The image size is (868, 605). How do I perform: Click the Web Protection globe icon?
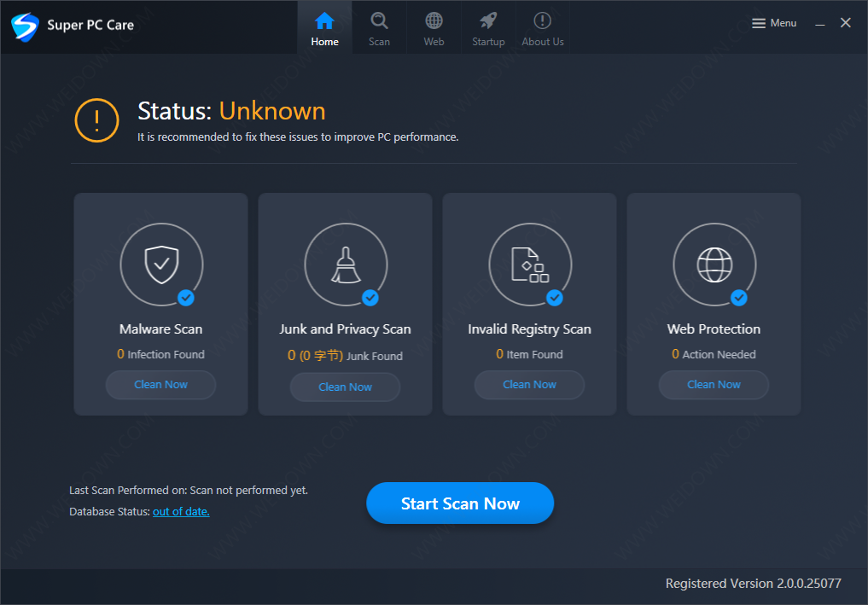coord(714,265)
